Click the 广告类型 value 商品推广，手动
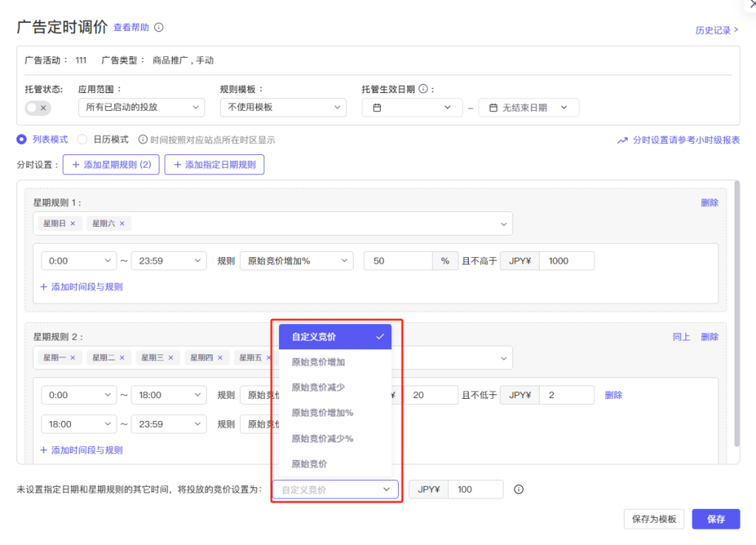 pos(183,61)
